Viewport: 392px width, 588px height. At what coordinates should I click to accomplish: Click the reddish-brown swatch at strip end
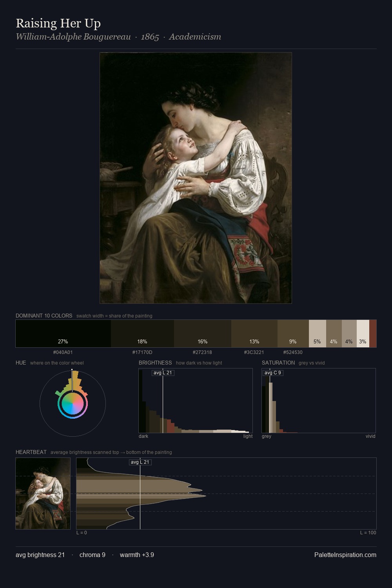coord(373,334)
